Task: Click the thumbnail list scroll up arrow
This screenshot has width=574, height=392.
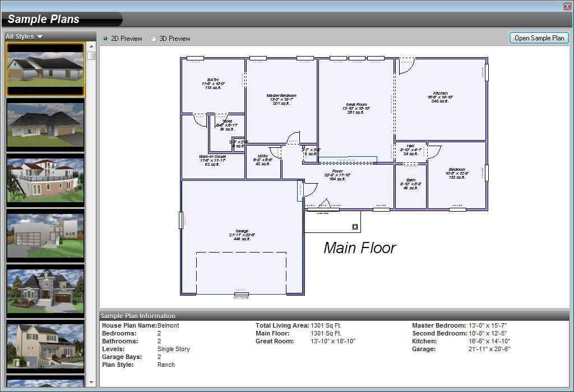Action: pos(91,46)
